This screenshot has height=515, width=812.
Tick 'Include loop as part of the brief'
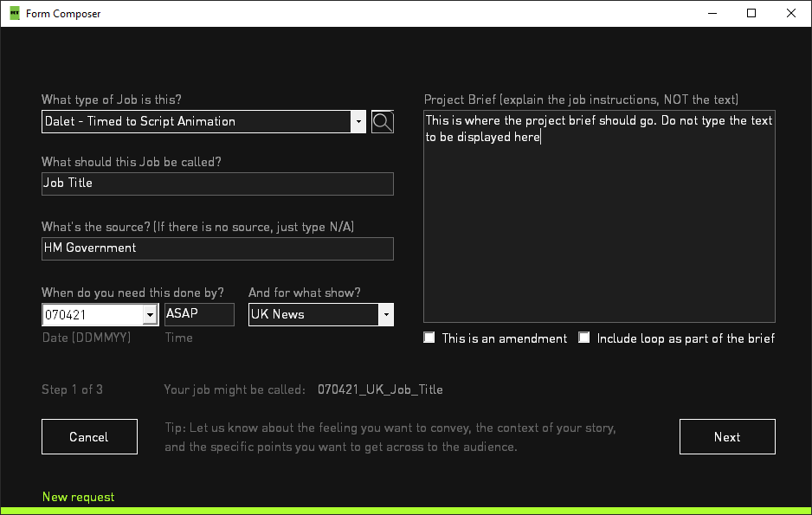click(583, 338)
